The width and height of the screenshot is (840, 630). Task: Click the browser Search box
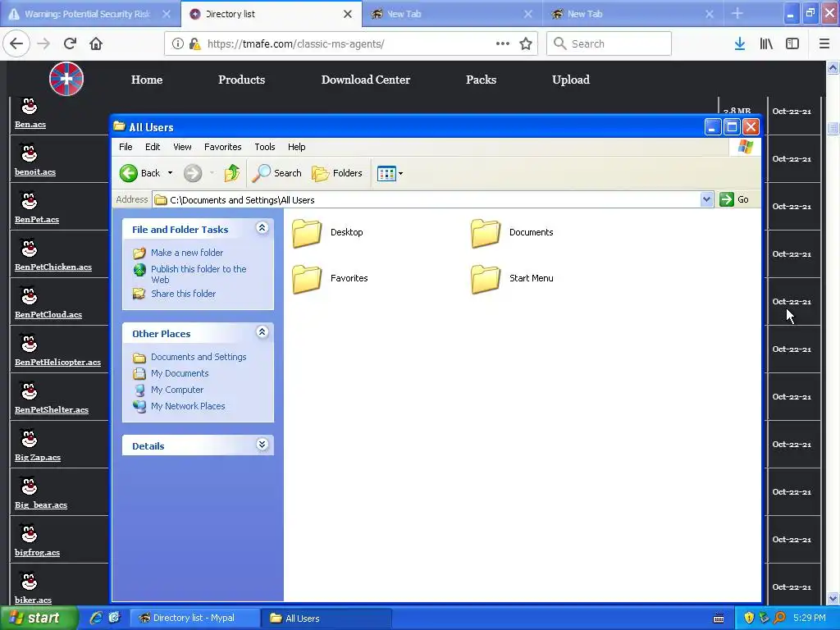coord(609,43)
